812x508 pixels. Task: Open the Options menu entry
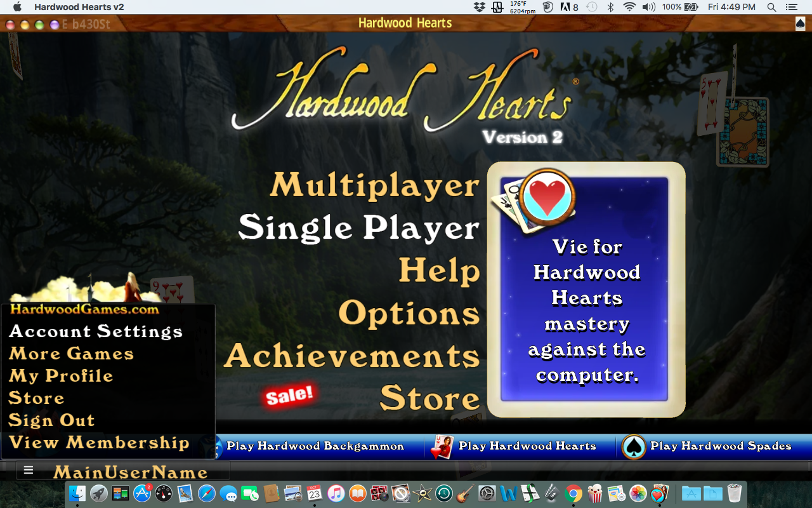click(x=409, y=313)
